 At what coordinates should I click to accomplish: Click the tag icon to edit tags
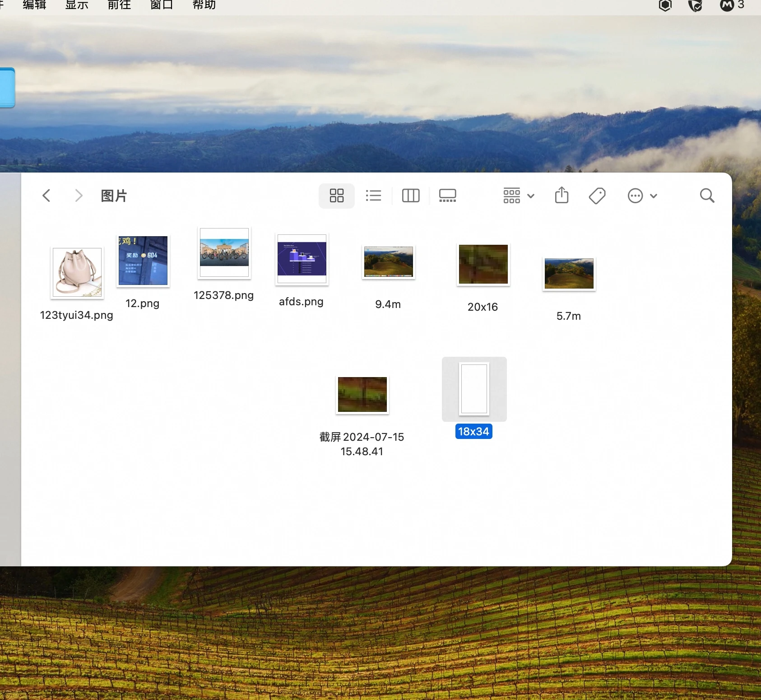[x=597, y=196]
